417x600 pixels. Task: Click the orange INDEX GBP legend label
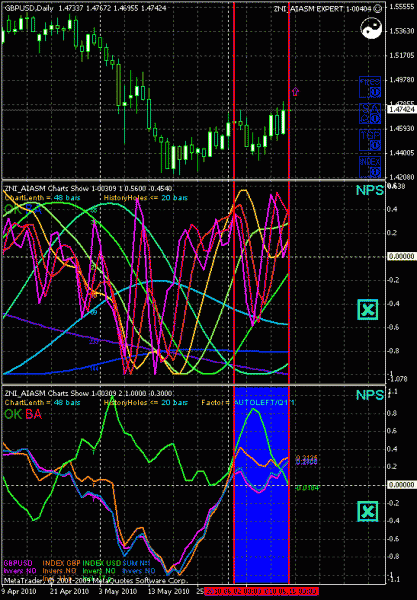point(61,563)
